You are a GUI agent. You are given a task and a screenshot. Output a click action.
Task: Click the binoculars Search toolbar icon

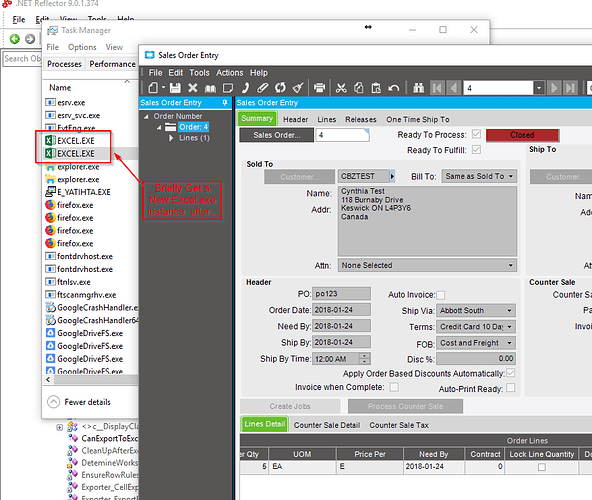[418, 88]
